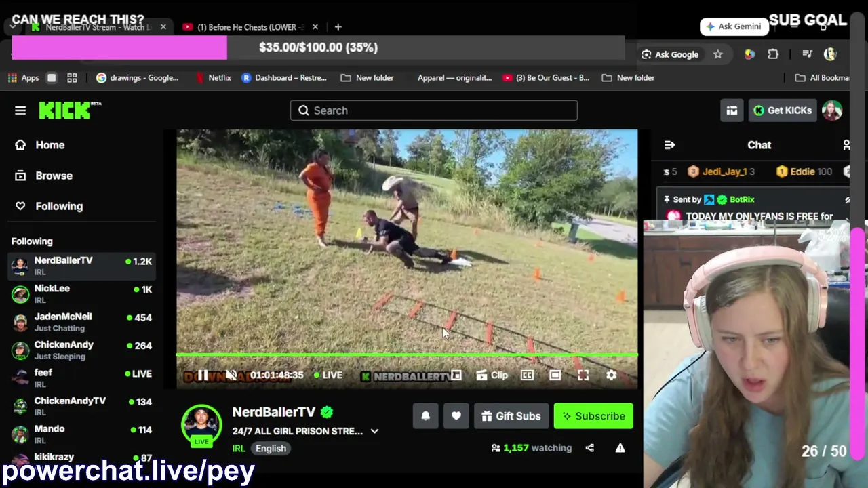
Task: Toggle picture-in-picture mini player
Action: point(456,375)
